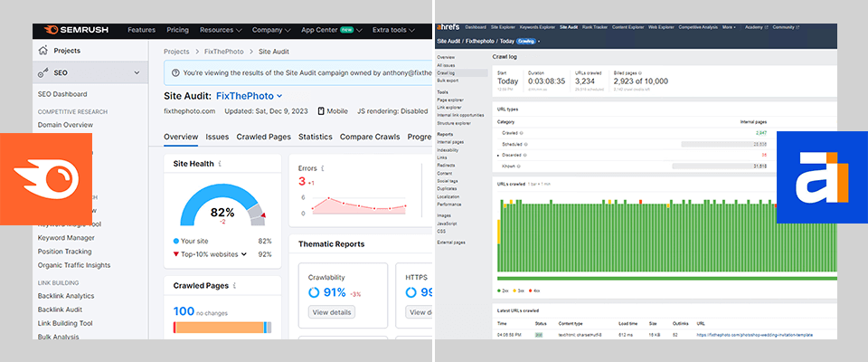Screen dimensions: 868x362
Task: Switch to the Compare Crawls tab
Action: 370,137
